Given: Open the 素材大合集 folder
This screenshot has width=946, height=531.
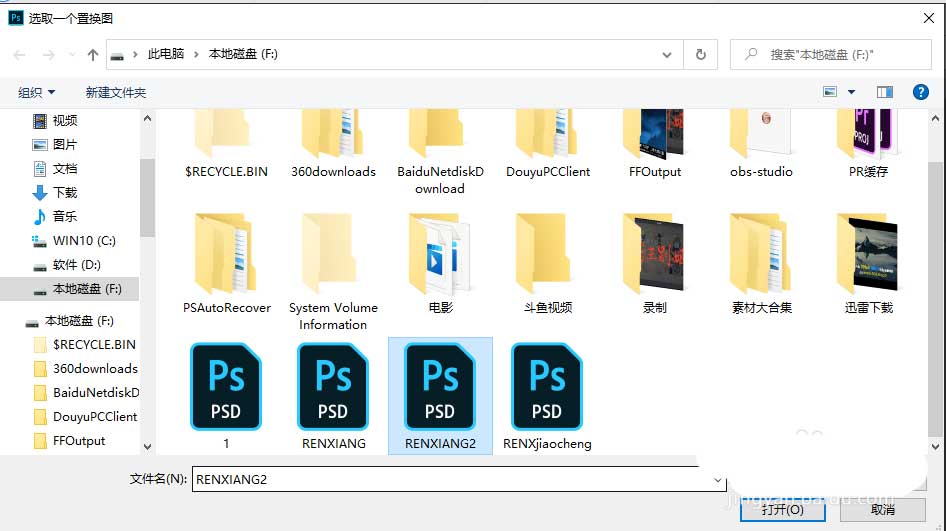Looking at the screenshot, I should 761,264.
